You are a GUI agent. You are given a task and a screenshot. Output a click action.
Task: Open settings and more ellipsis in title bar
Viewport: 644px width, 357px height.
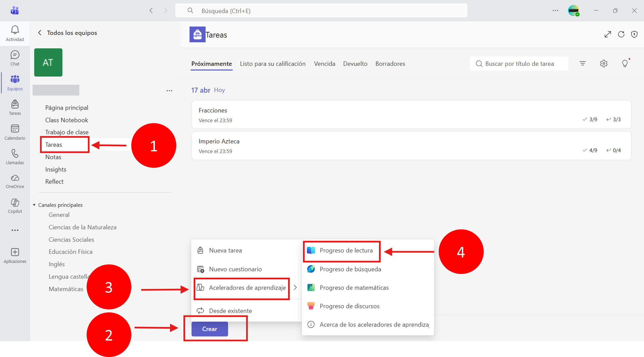pyautogui.click(x=555, y=11)
